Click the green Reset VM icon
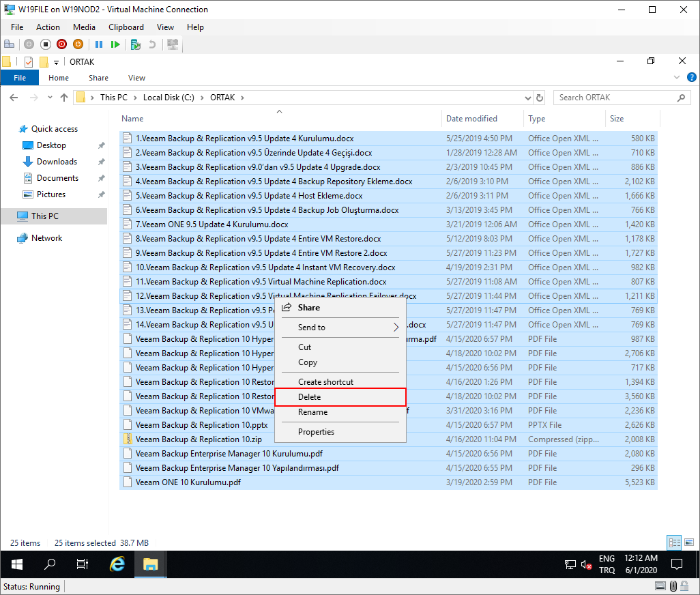This screenshot has width=700, height=595. point(115,44)
